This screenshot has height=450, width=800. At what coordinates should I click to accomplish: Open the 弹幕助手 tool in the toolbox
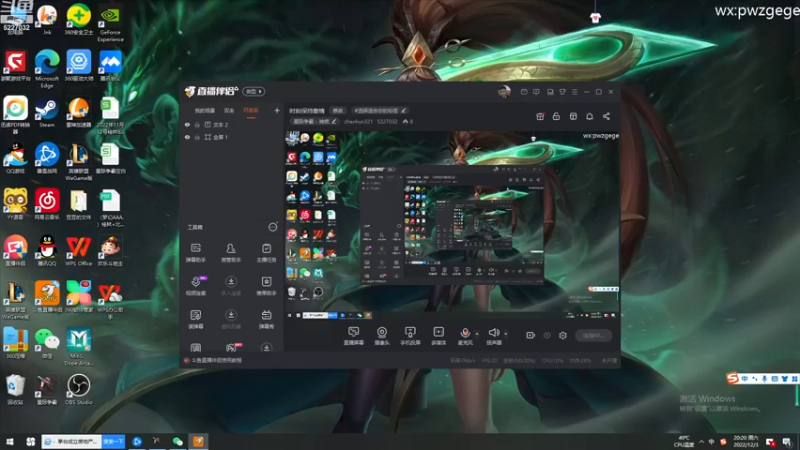tap(195, 252)
